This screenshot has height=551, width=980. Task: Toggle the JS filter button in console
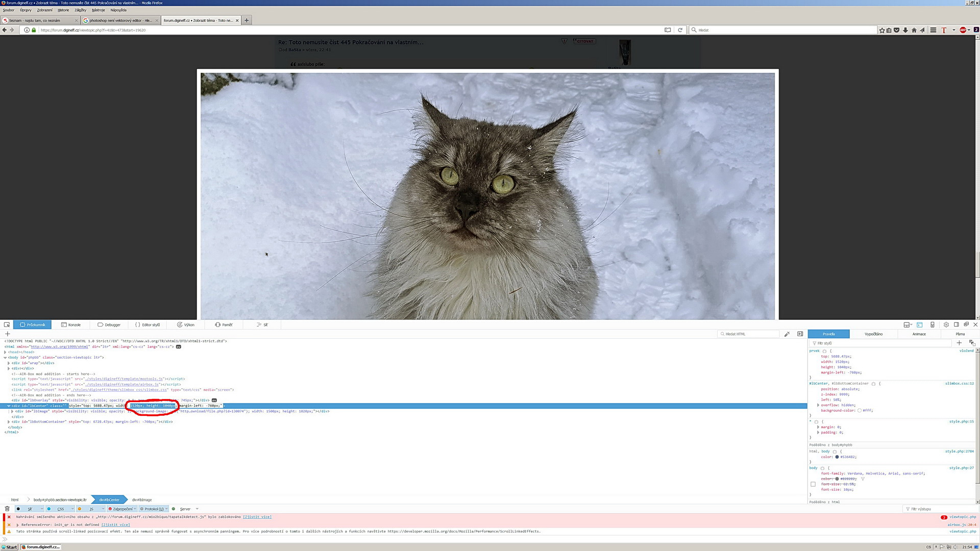91,509
